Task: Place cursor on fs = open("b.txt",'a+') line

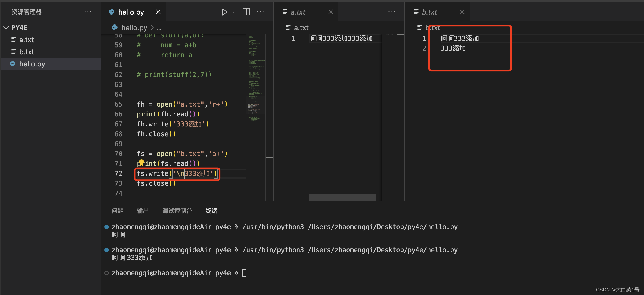Action: click(182, 154)
